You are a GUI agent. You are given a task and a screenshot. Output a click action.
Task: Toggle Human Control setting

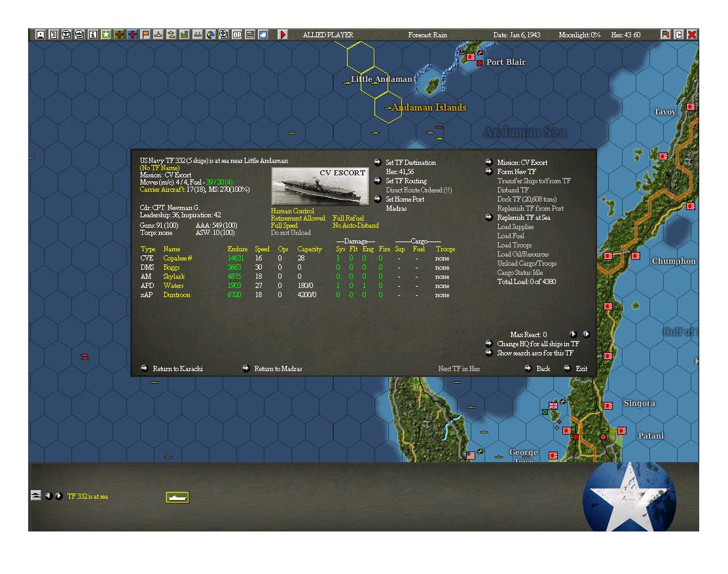pyautogui.click(x=293, y=211)
